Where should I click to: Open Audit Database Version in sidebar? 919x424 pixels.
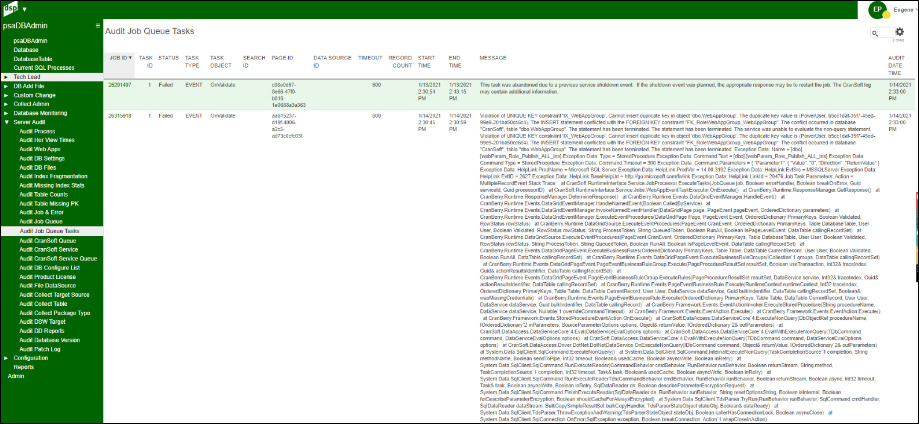pos(49,340)
